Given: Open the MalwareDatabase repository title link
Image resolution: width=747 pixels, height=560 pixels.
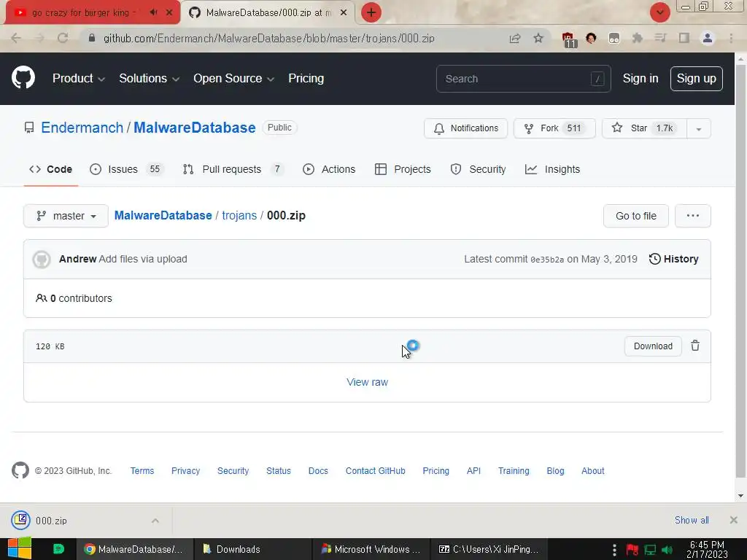Looking at the screenshot, I should point(194,128).
